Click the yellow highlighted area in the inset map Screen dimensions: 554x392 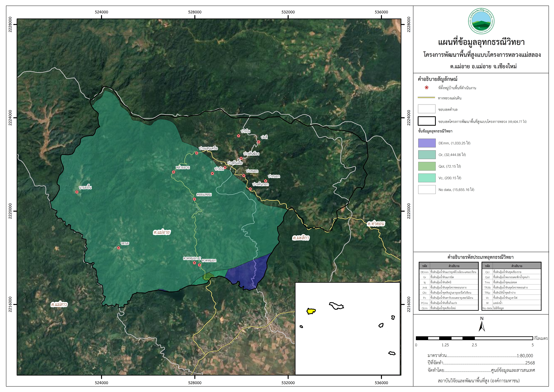pos(311,311)
